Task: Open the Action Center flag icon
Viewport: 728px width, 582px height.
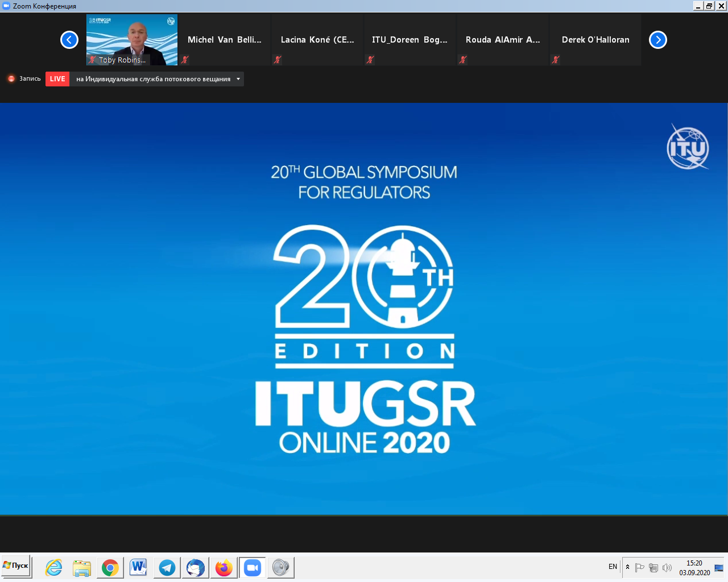Action: [640, 567]
